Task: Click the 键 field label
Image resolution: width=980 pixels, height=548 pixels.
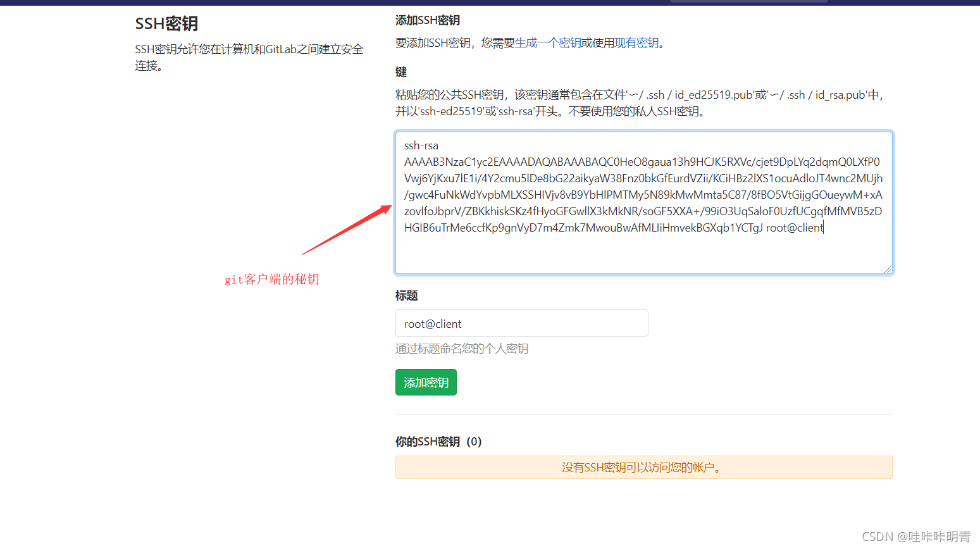Action: coord(401,72)
